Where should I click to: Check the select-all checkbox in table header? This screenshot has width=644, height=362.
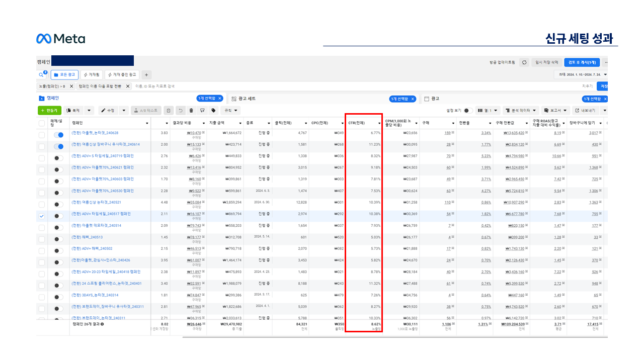pos(42,123)
